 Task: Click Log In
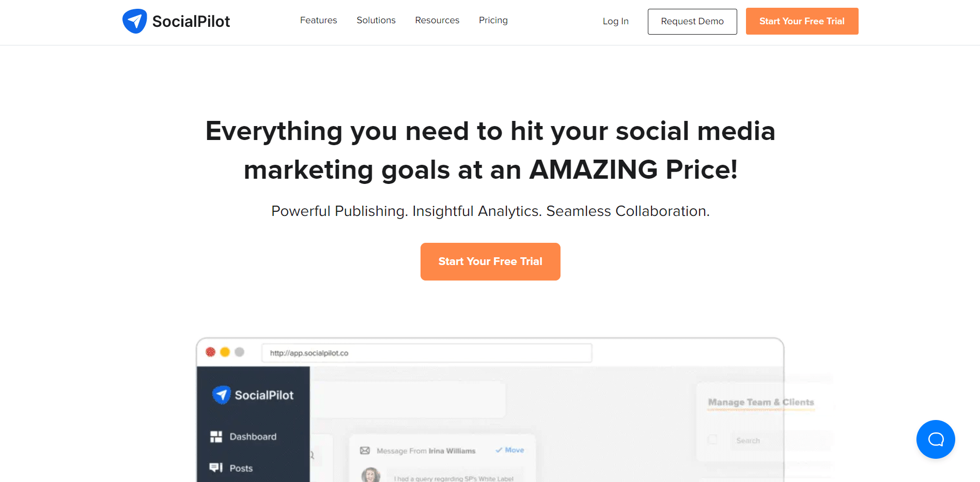[615, 21]
